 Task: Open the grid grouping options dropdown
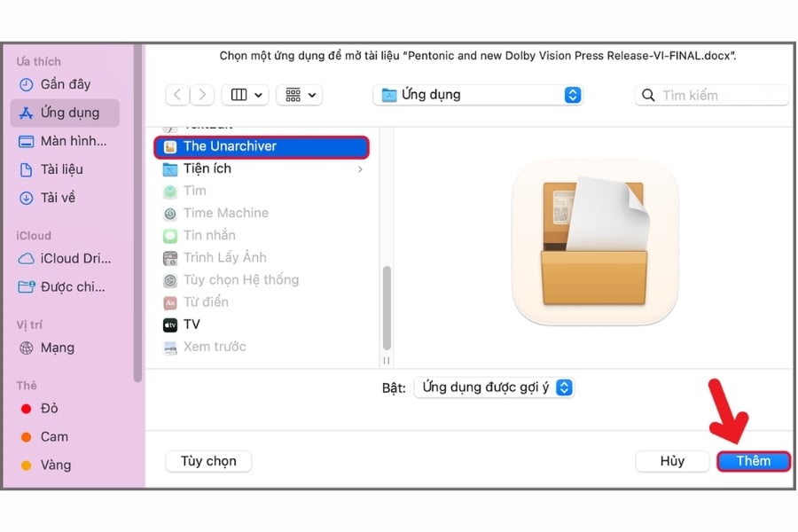point(299,95)
